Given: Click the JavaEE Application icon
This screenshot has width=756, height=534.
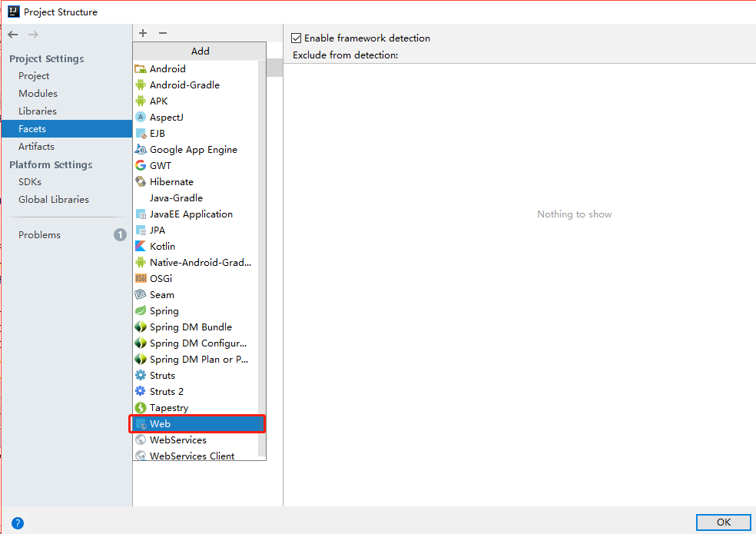Looking at the screenshot, I should coord(141,214).
